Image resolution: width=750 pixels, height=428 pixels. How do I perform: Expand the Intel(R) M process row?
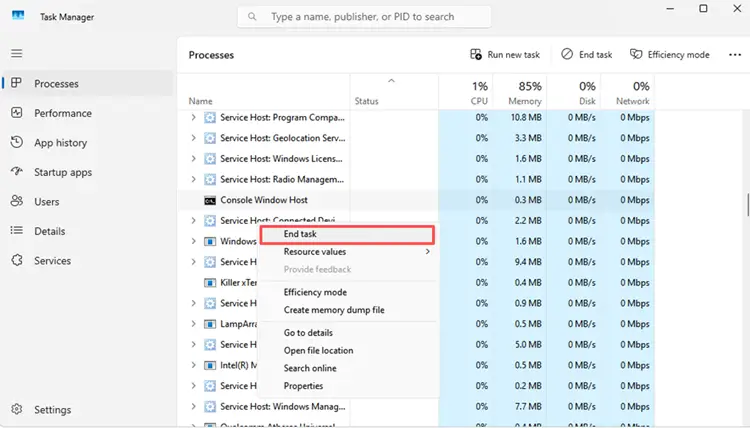tap(193, 365)
